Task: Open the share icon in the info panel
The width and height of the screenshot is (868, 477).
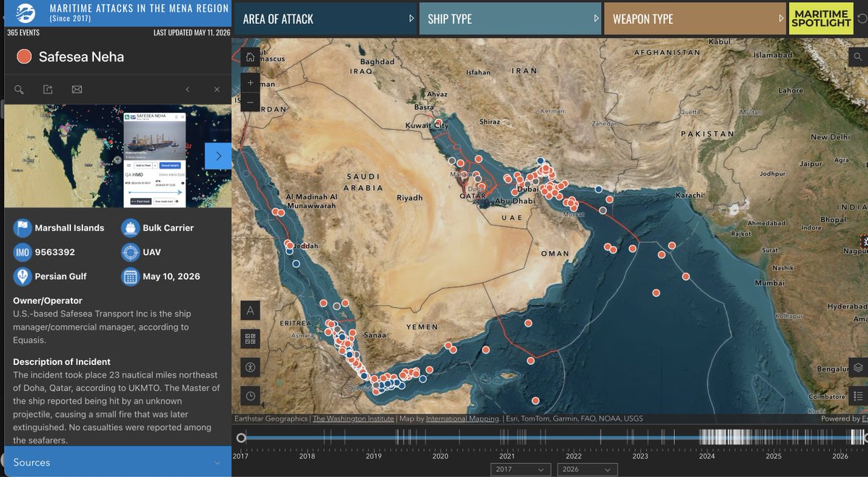Action: (48, 90)
